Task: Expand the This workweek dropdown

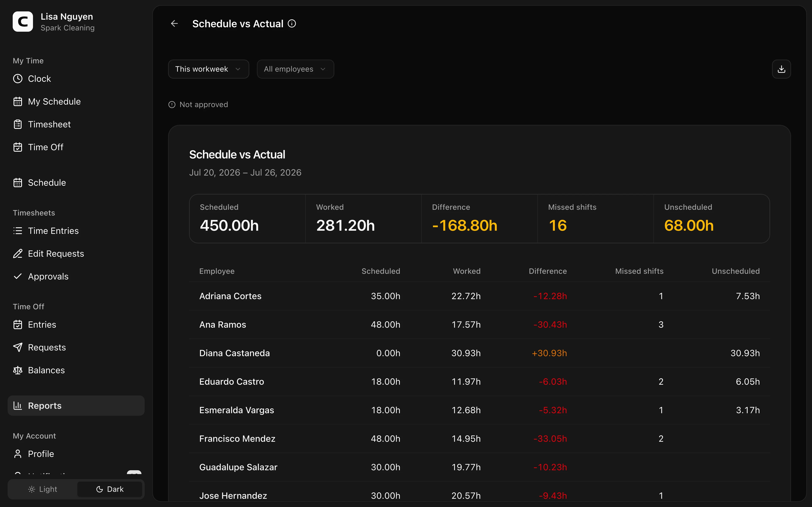Action: 208,69
